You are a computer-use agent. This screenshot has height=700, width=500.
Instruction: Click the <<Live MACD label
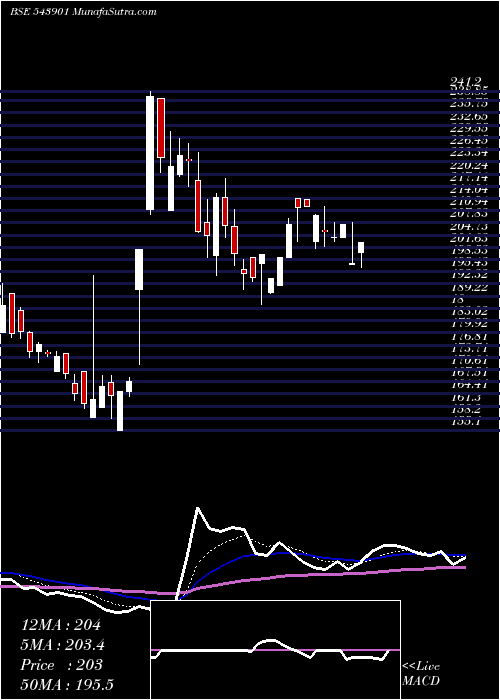tap(421, 673)
